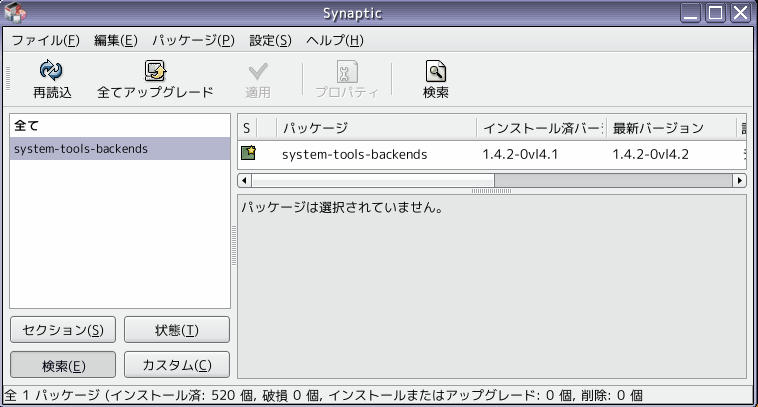Select 全て in the left list
This screenshot has width=758, height=407.
click(120, 126)
